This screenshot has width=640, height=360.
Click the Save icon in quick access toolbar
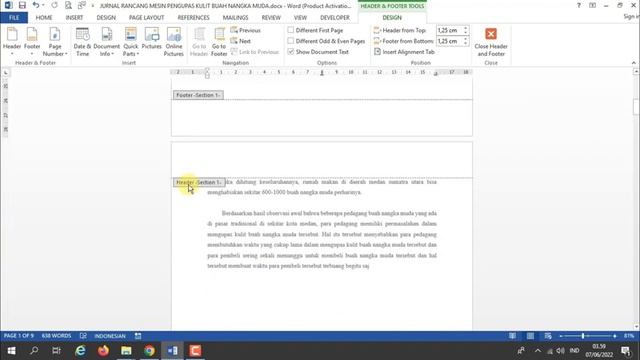point(22,5)
